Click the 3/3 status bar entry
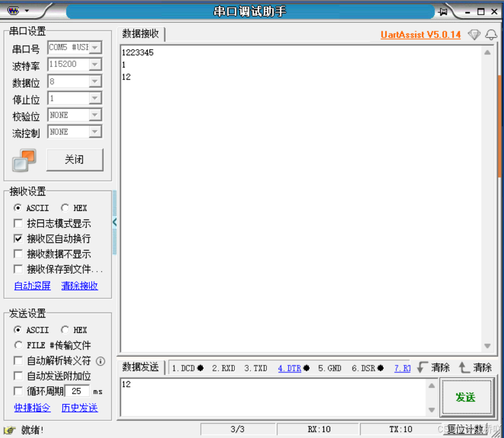This screenshot has height=438, width=504. 238,429
